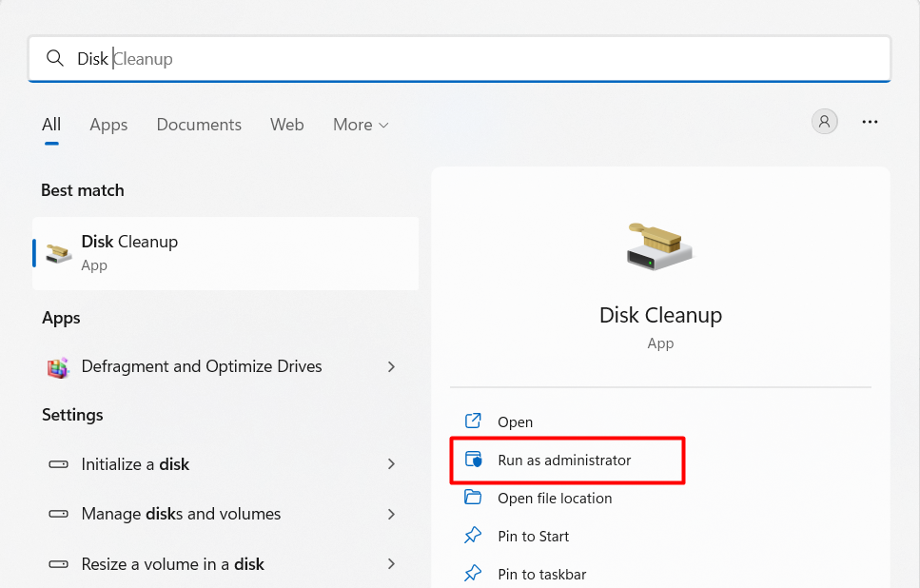The image size is (920, 588).
Task: Click the Pin to Start pin icon
Action: tap(473, 537)
